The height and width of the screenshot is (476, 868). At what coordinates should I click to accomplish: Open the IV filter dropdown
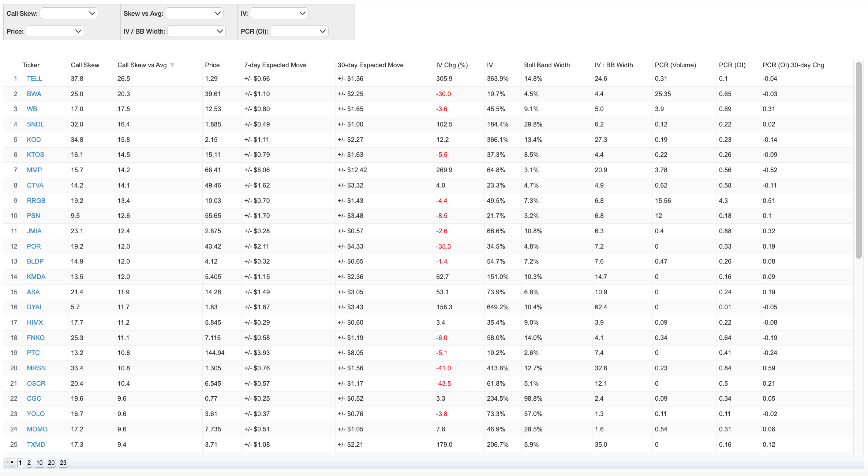click(279, 13)
